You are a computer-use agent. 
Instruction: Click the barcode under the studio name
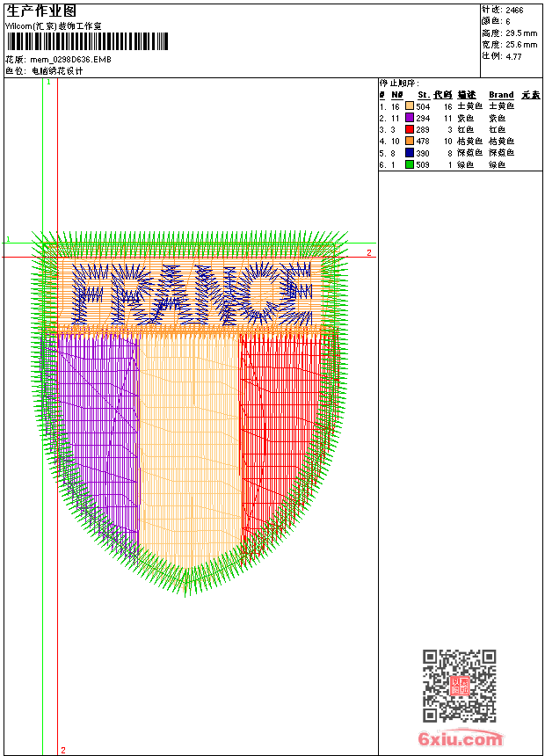[87, 41]
